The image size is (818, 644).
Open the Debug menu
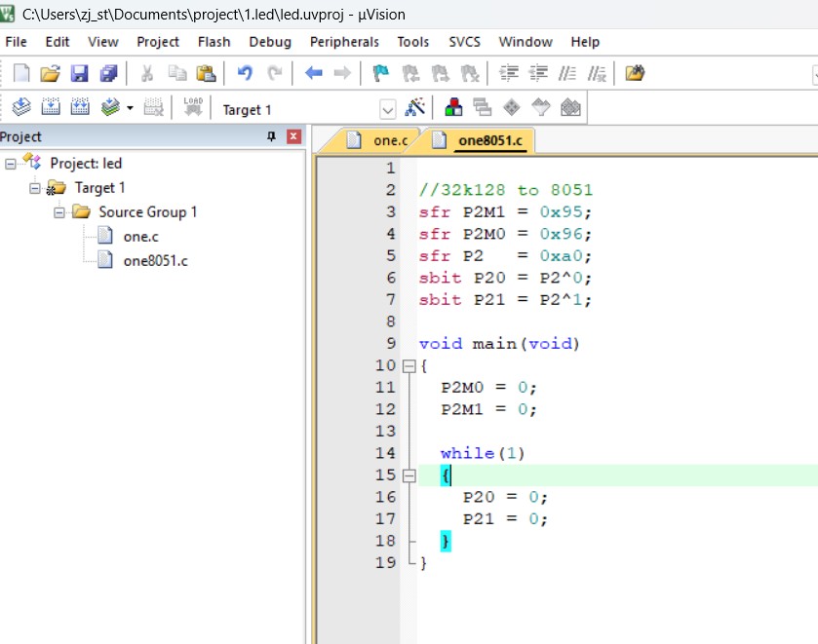[270, 42]
